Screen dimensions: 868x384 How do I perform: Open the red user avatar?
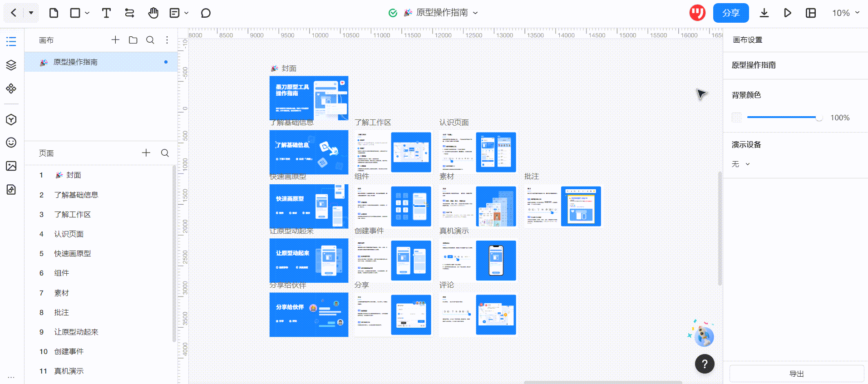pos(697,13)
